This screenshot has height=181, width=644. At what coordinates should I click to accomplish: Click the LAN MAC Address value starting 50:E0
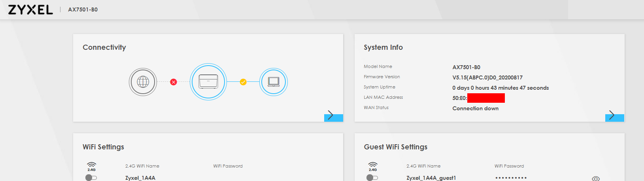[478, 98]
